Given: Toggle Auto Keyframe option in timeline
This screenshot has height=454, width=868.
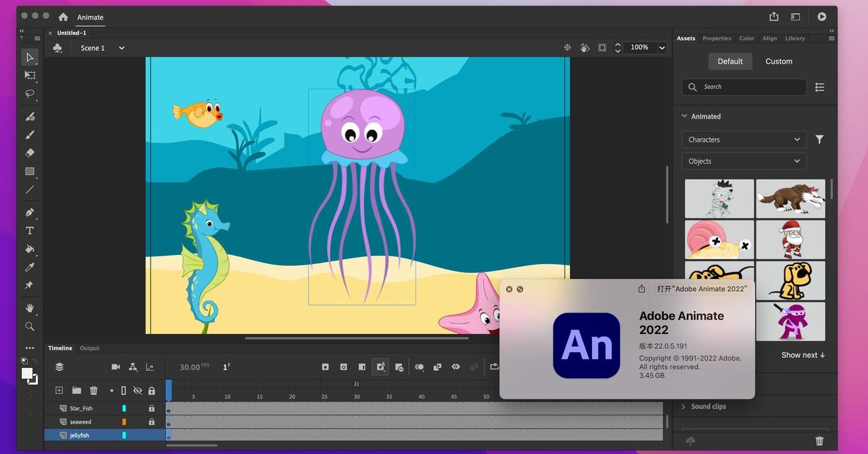Looking at the screenshot, I should pos(380,367).
